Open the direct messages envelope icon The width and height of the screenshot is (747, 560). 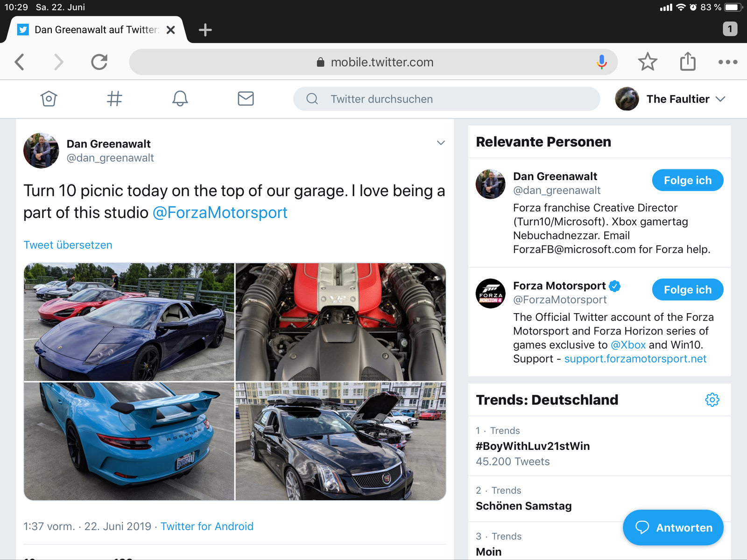[246, 98]
